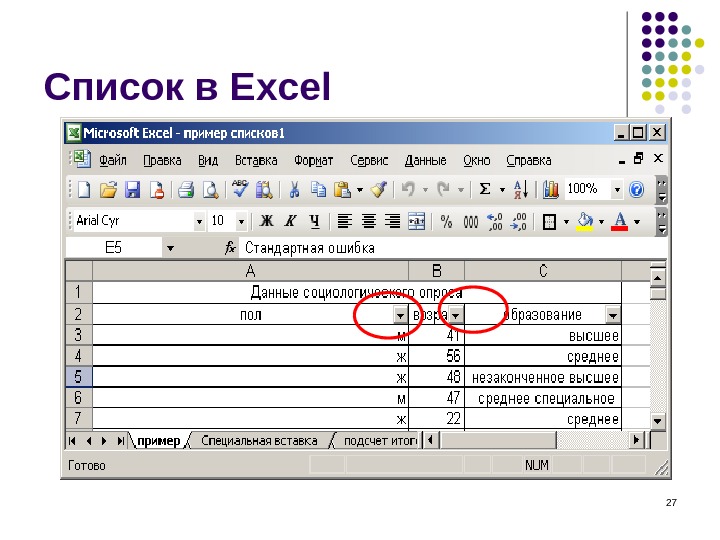The height and width of the screenshot is (540, 720).
Task: Click the Print icon
Action: point(186,189)
